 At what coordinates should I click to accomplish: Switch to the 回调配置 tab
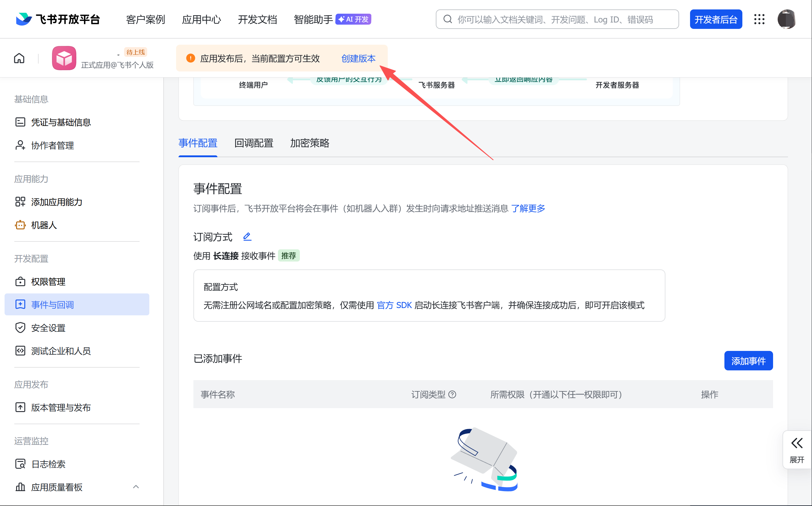253,143
